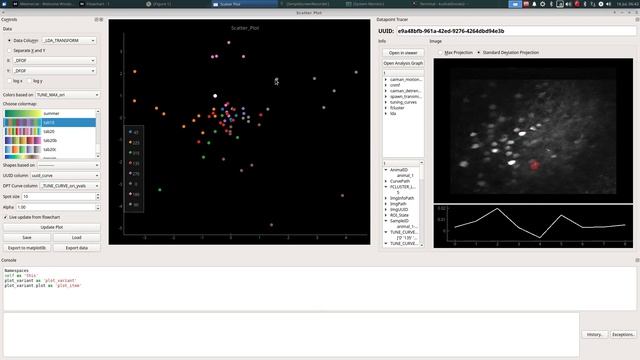Collapse the AnimalID tree node
This screenshot has width=640, height=360.
(x=386, y=170)
